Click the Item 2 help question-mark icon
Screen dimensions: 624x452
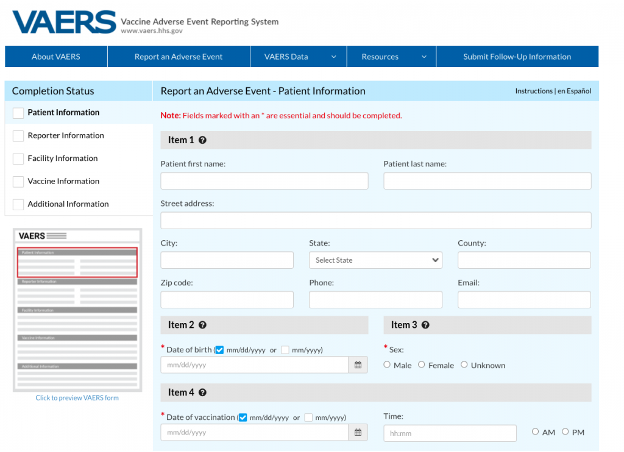click(x=203, y=325)
